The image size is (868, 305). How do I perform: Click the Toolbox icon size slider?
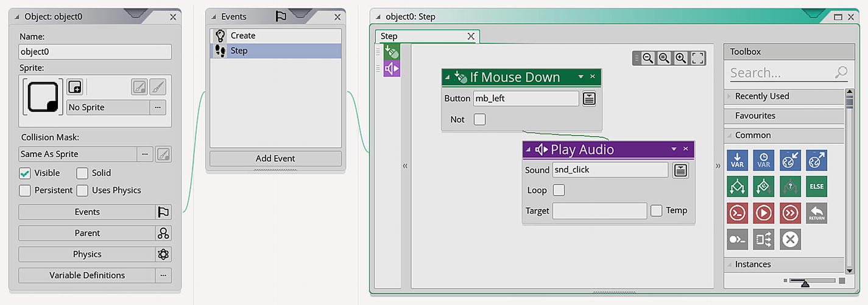812,281
